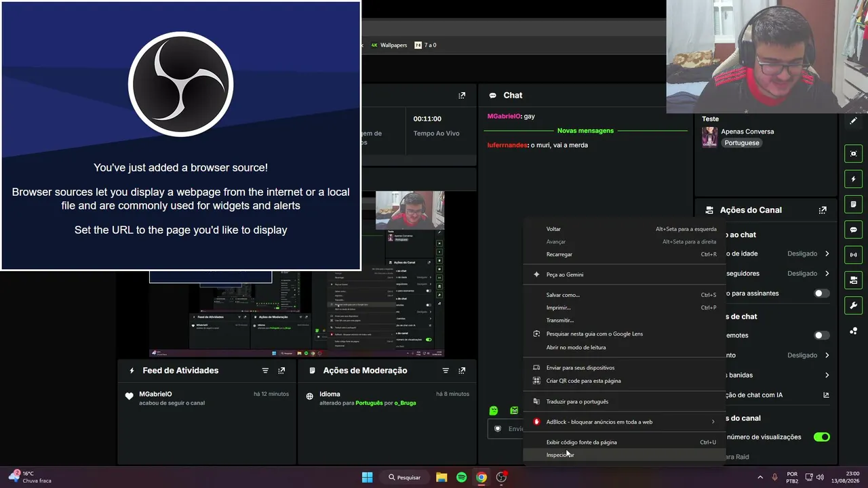This screenshot has width=868, height=488.
Task: Click the microphone tray icon
Action: 774,477
